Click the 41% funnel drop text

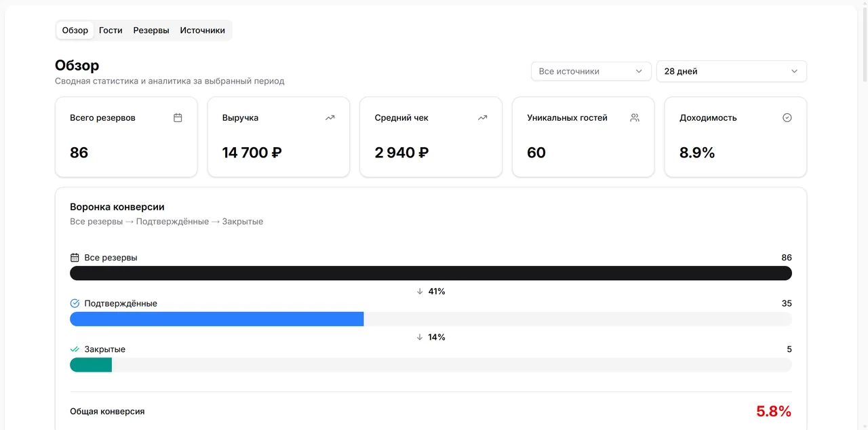tap(437, 291)
